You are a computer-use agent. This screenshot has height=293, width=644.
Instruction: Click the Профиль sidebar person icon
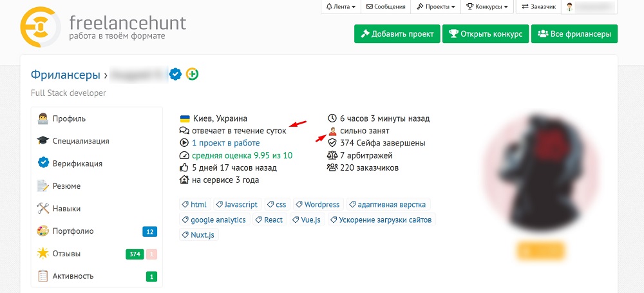[x=43, y=118]
